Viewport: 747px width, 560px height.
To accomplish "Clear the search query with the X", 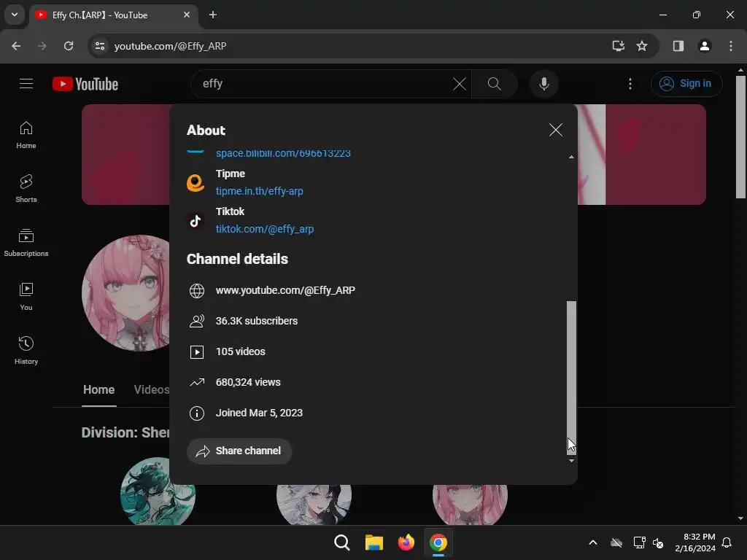I will coord(460,84).
